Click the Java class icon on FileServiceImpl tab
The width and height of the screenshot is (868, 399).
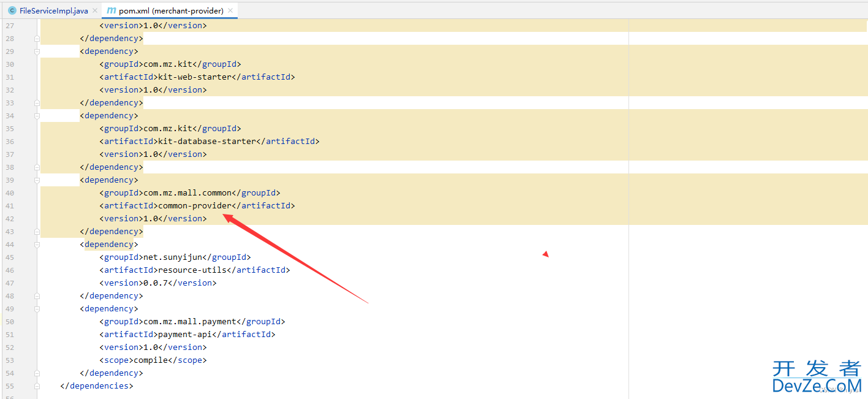[12, 11]
